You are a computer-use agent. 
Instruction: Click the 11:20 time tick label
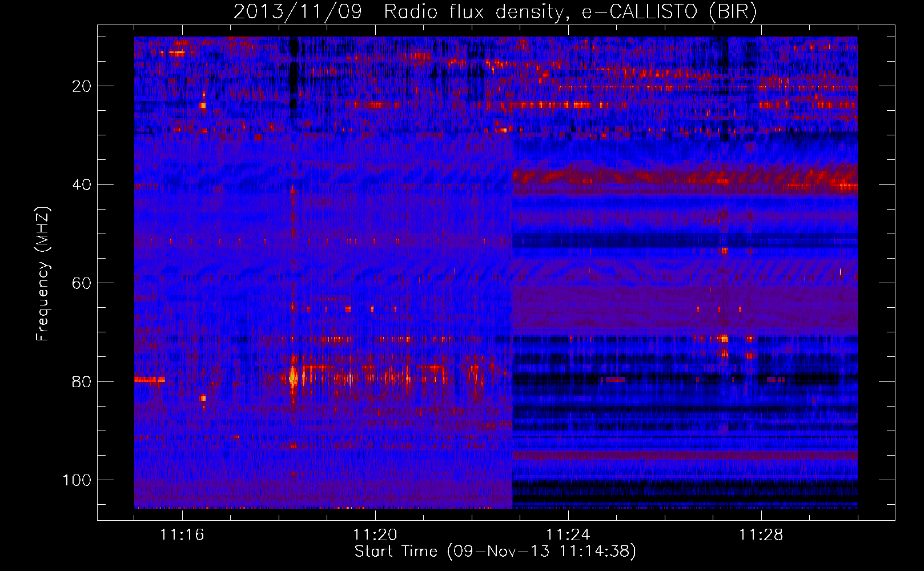(x=375, y=535)
